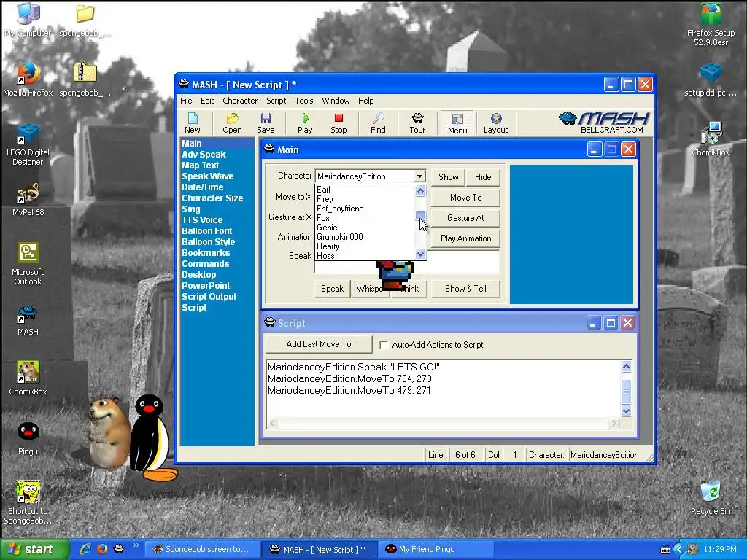
Task: Save the script with the Save icon
Action: [266, 122]
